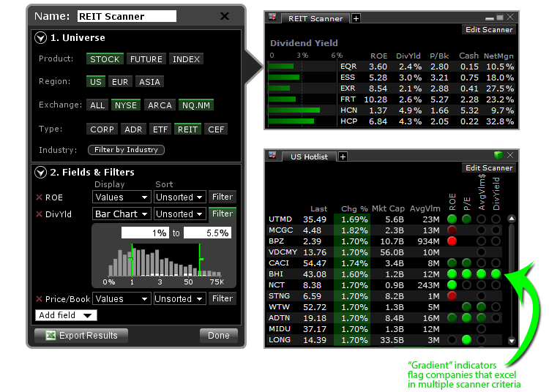Viewport: 549px width, 392px height.
Task: Toggle the ARCA exchange filter
Action: (160, 105)
